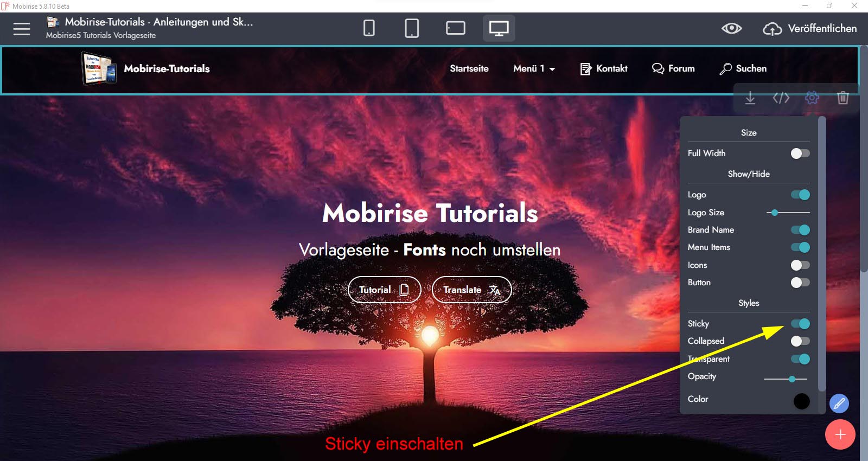The image size is (868, 461).
Task: Click the Mobirise app icon in title bar
Action: (x=5, y=6)
